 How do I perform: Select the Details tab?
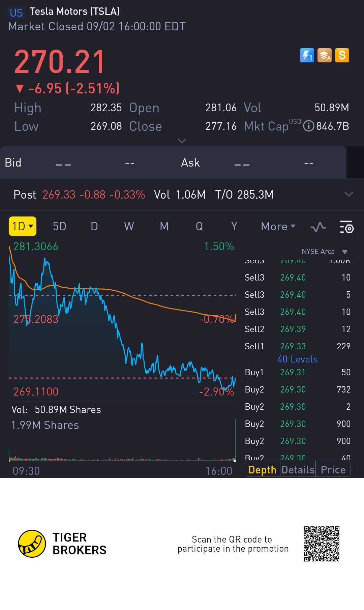pos(298,470)
